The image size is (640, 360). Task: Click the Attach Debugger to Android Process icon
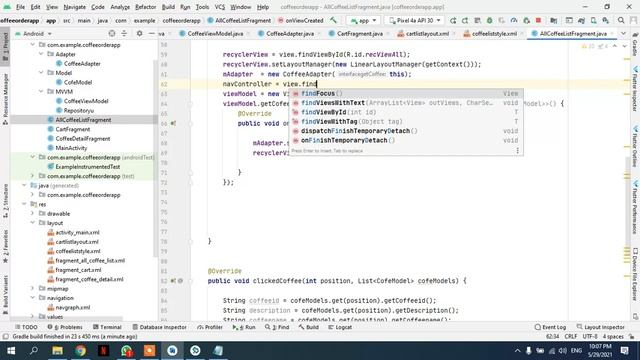pos(526,20)
